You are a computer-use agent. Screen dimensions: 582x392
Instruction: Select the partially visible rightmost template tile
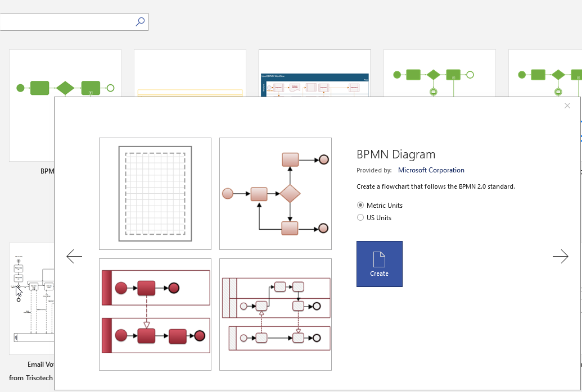[x=545, y=73]
